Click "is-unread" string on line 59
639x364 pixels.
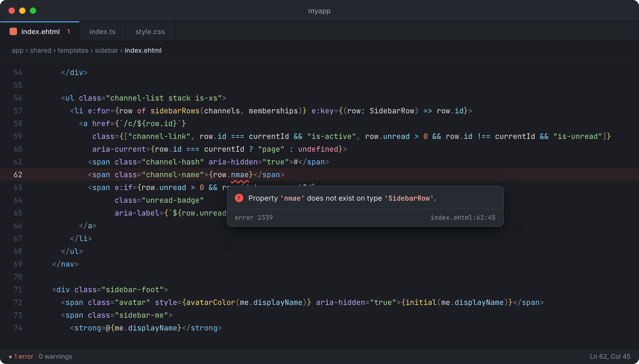[x=577, y=136]
